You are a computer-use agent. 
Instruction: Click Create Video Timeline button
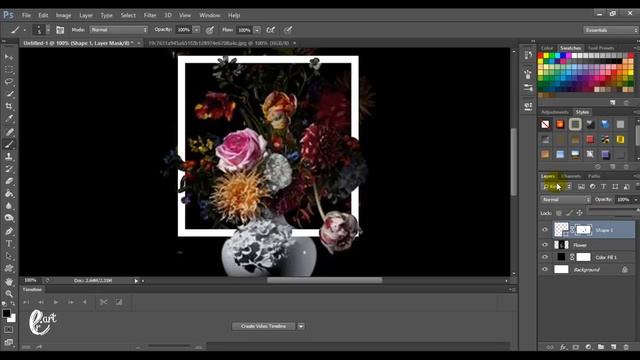tap(263, 326)
